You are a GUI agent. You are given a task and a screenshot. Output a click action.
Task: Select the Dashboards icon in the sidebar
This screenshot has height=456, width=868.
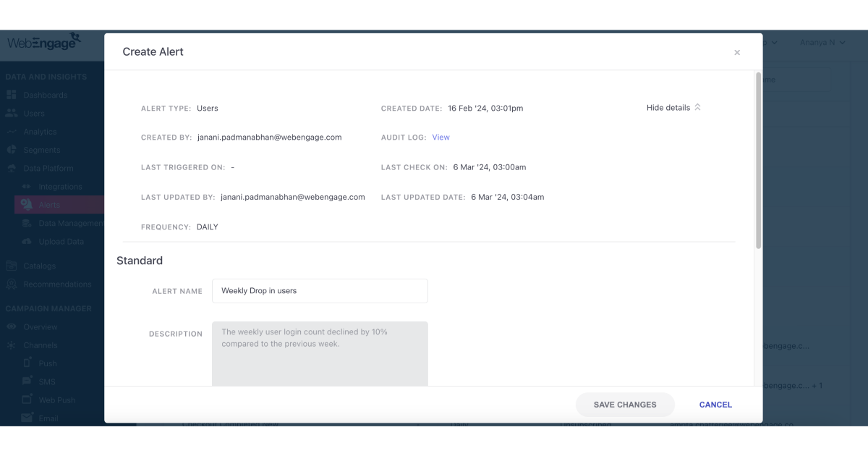[12, 95]
